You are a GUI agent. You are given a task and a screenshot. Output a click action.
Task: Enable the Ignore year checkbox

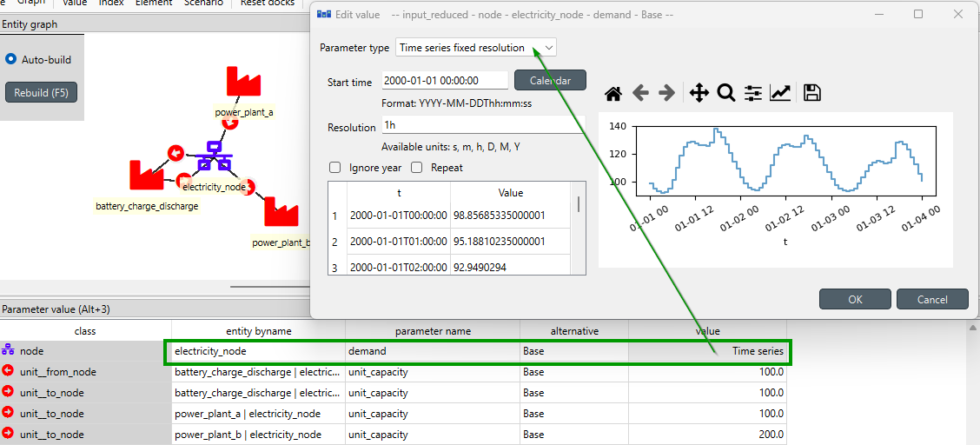pyautogui.click(x=335, y=168)
